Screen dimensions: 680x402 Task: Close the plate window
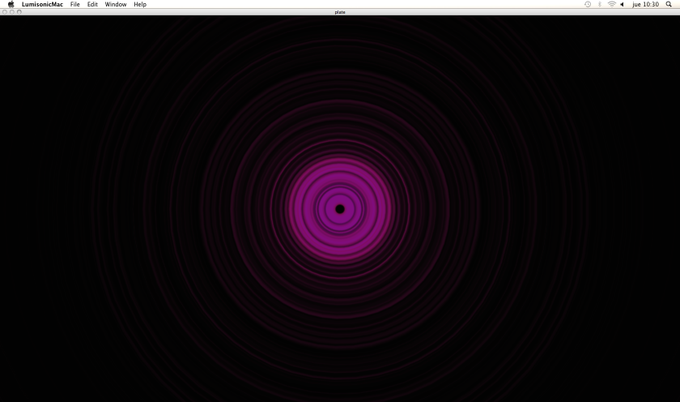coord(4,12)
